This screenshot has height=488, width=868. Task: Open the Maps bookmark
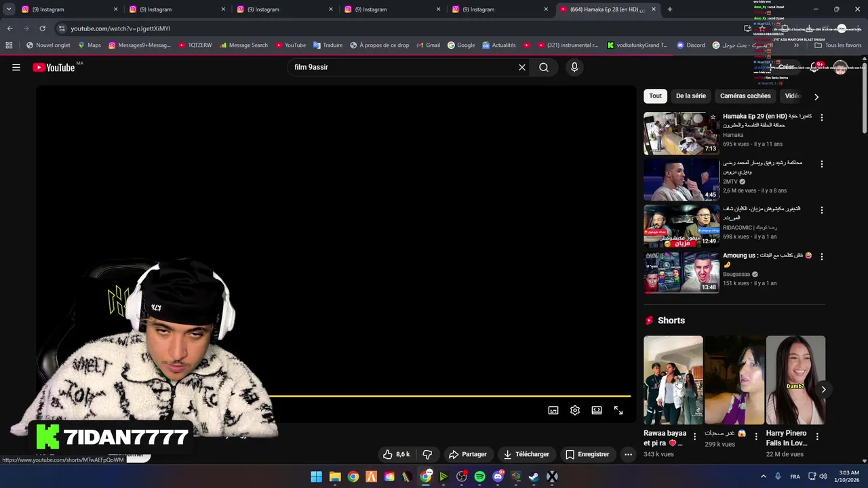[89, 45]
